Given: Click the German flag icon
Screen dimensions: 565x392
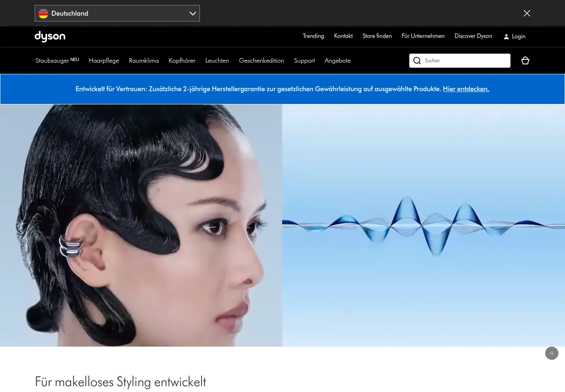Looking at the screenshot, I should (x=43, y=14).
